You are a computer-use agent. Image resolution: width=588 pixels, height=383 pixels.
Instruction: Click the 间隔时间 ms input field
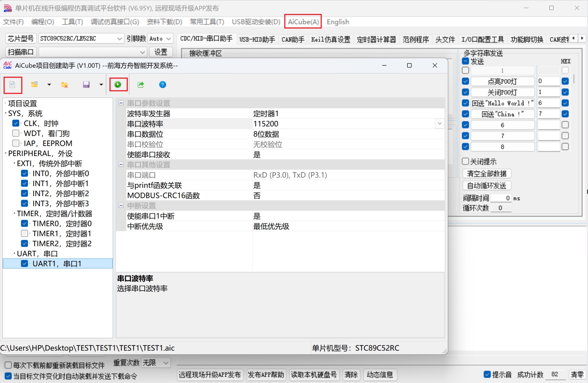pos(501,198)
